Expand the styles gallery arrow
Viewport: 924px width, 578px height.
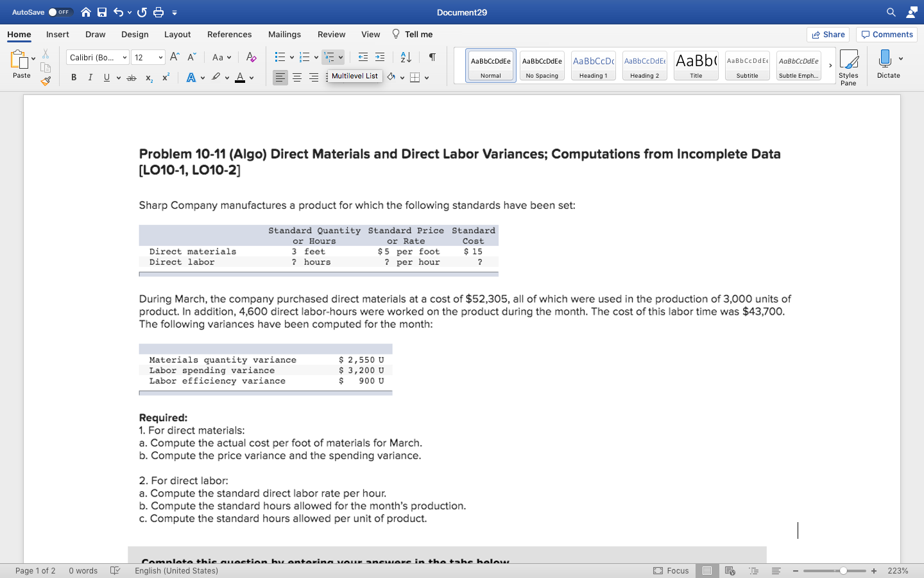830,66
